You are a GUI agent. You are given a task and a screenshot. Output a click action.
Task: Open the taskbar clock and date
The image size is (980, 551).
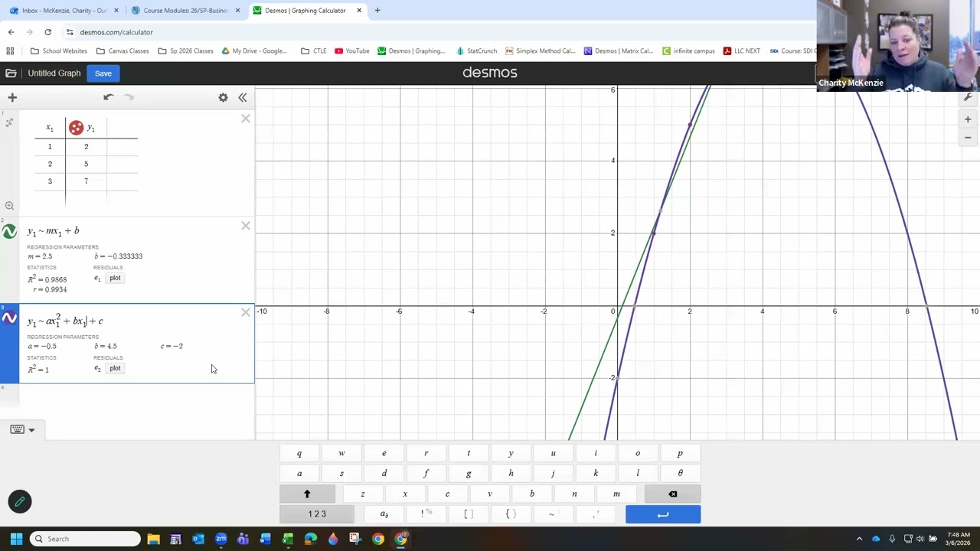click(x=959, y=539)
